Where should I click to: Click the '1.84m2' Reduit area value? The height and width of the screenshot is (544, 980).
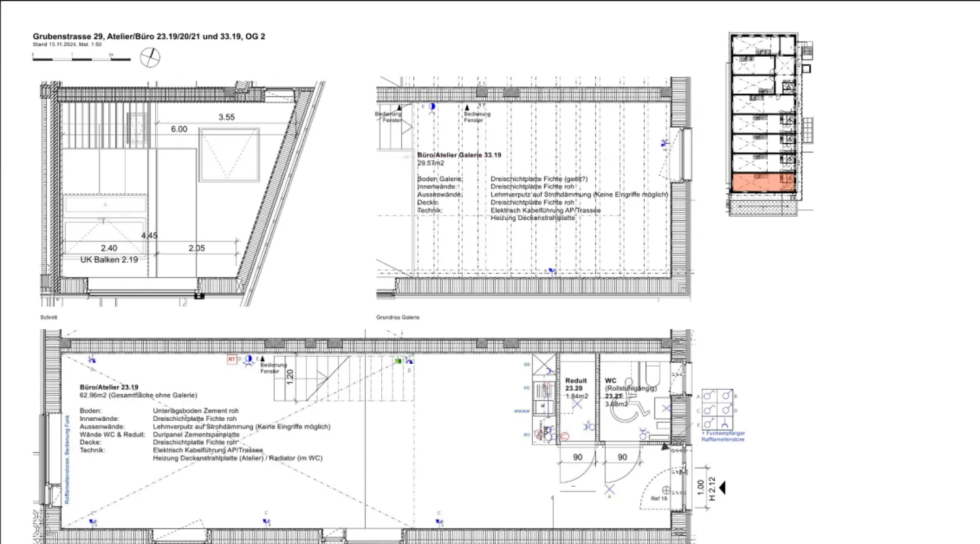(x=576, y=396)
